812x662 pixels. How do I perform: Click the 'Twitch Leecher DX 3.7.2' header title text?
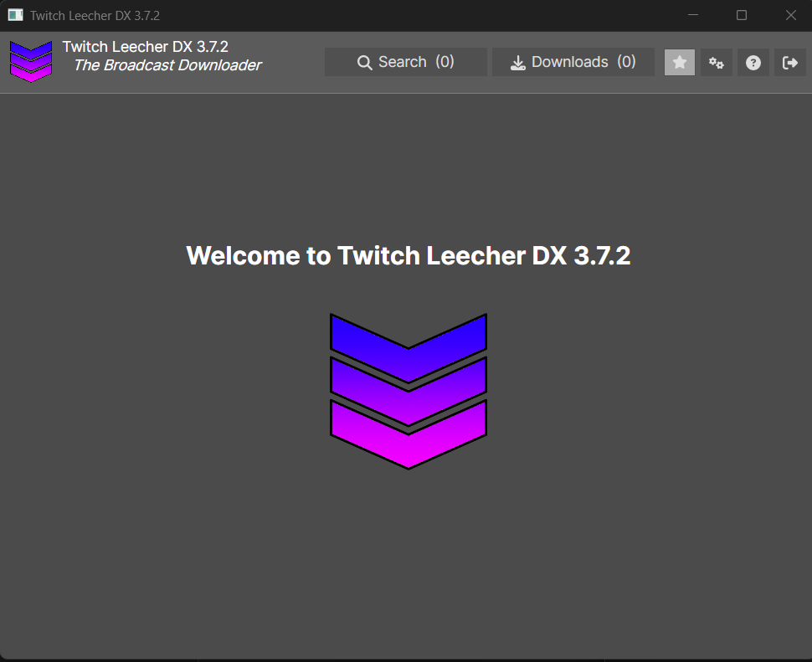(145, 47)
